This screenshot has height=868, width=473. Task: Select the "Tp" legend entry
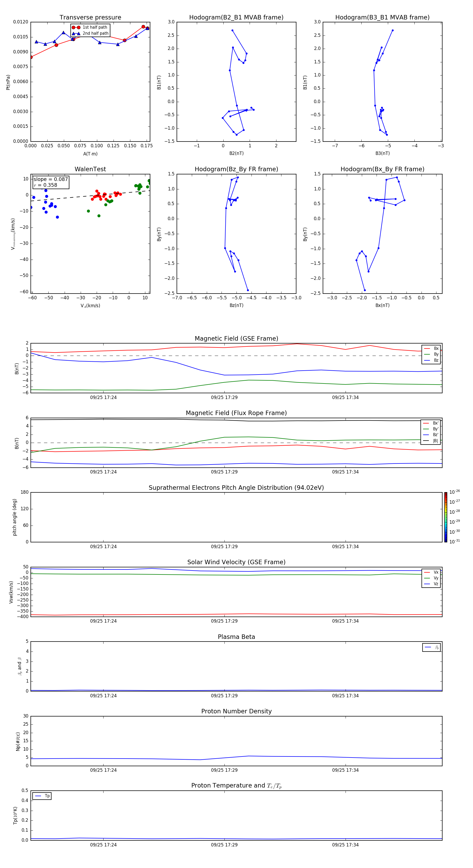pyautogui.click(x=42, y=796)
